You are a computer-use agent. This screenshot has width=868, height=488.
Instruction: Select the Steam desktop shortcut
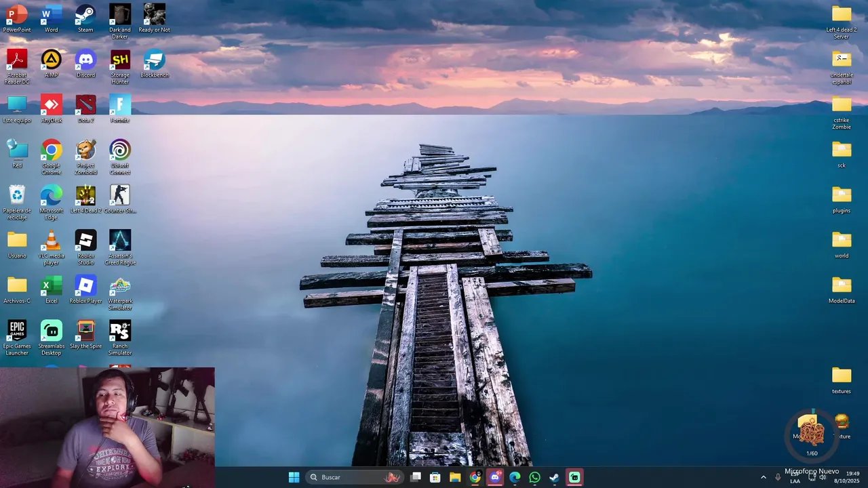click(x=85, y=18)
